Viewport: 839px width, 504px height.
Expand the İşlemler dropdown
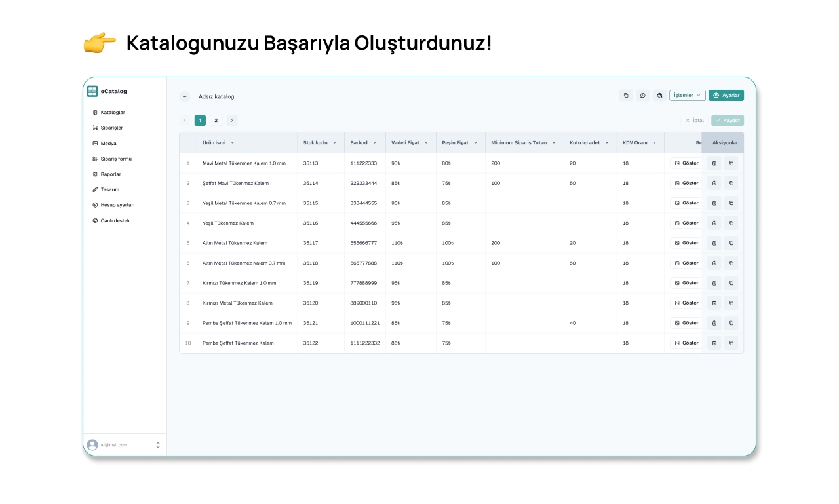[687, 96]
